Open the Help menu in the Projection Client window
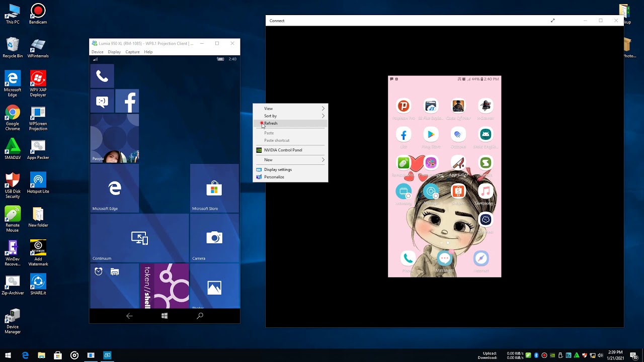644x362 pixels. 148,52
